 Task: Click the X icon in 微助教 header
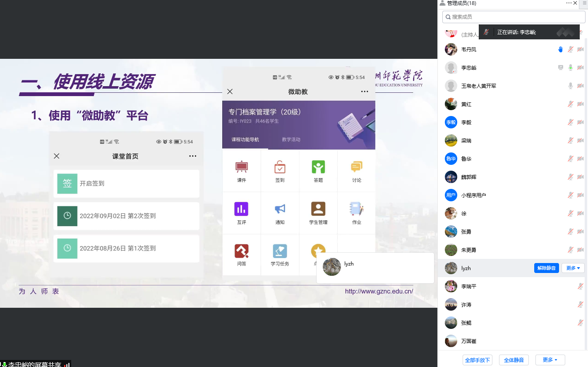coord(230,92)
